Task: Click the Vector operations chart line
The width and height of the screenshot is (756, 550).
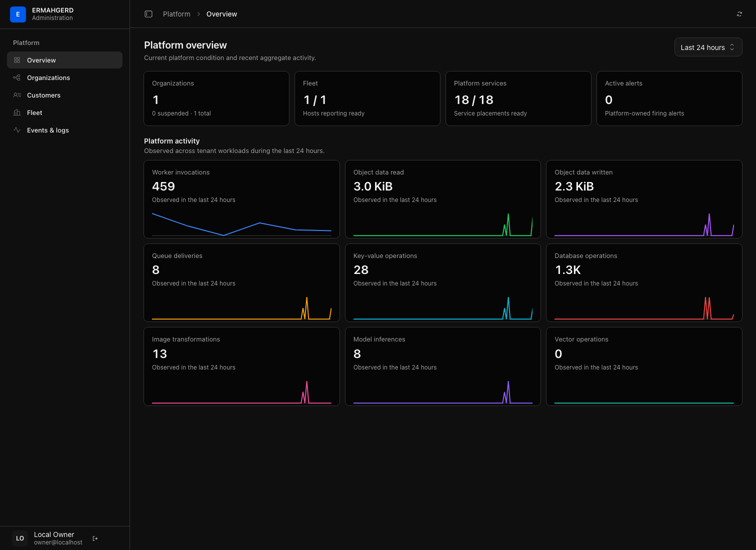Action: [644, 402]
